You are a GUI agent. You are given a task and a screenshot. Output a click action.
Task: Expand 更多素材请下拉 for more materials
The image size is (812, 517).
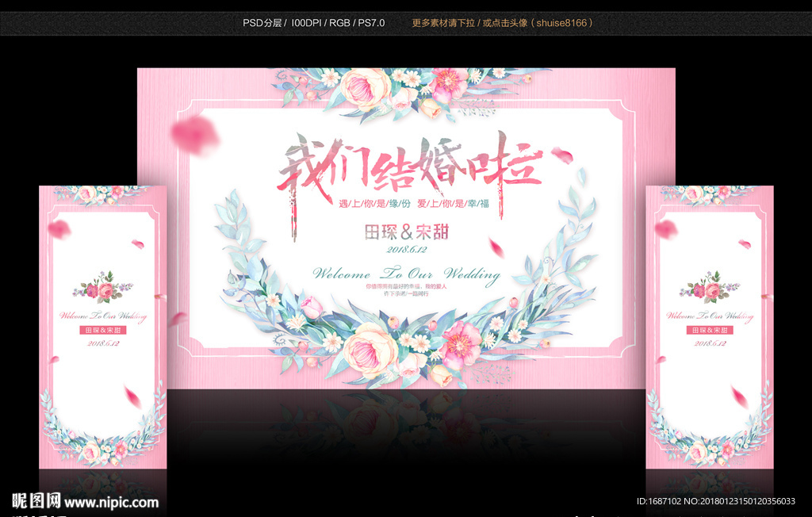[446, 23]
